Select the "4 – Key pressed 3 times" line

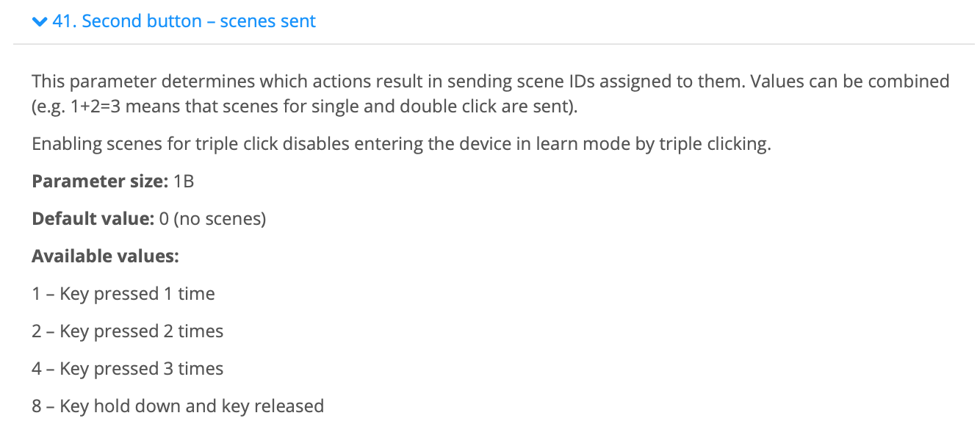click(128, 369)
